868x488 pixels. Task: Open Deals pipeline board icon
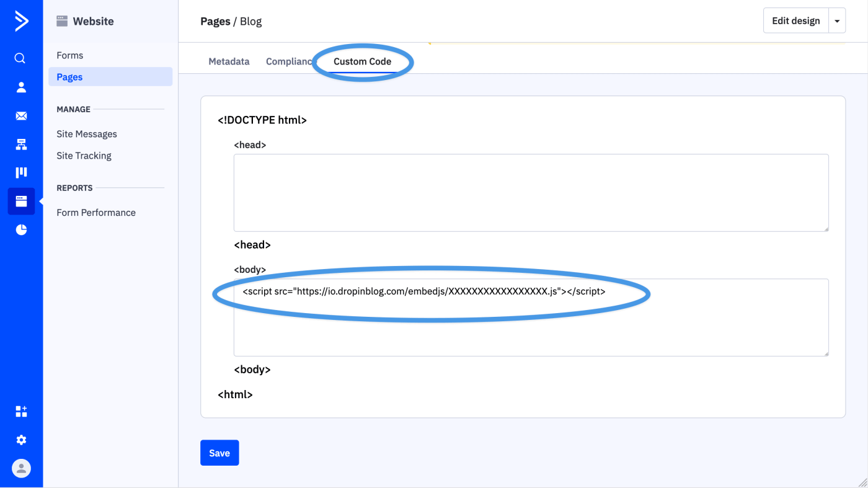pos(21,172)
